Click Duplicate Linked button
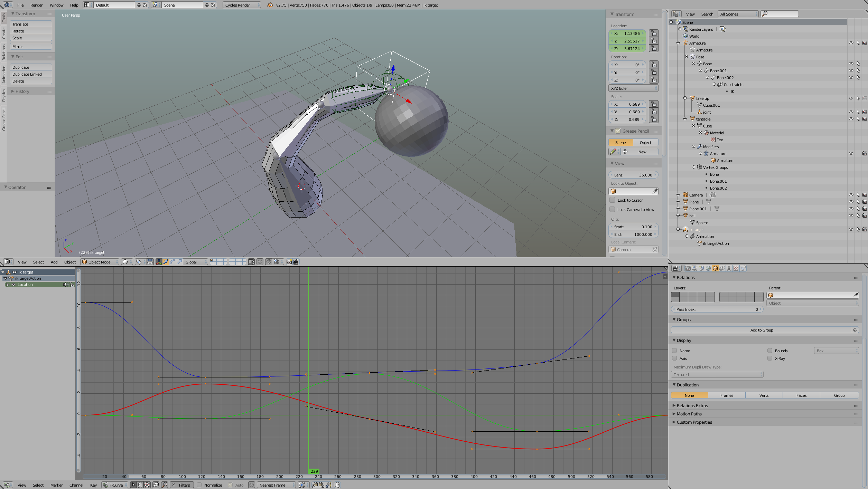Screen dimensions: 868x489 point(31,74)
